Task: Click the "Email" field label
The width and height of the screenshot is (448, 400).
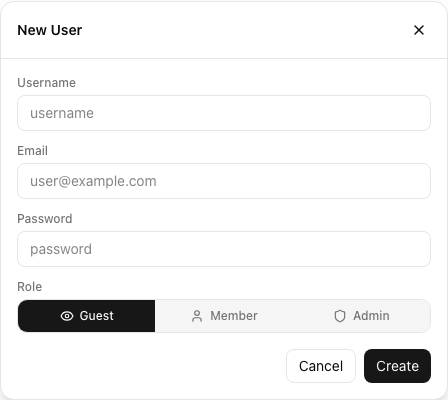Action: point(32,151)
